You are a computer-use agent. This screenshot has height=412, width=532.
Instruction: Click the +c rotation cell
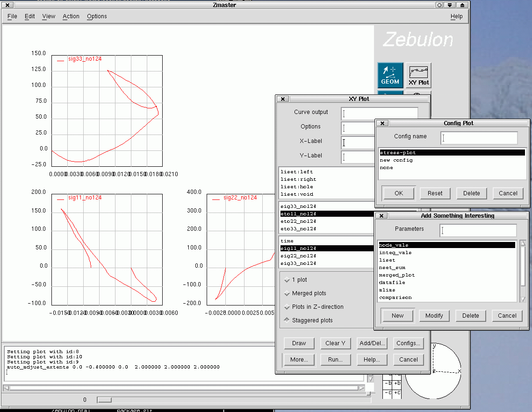(x=397, y=393)
